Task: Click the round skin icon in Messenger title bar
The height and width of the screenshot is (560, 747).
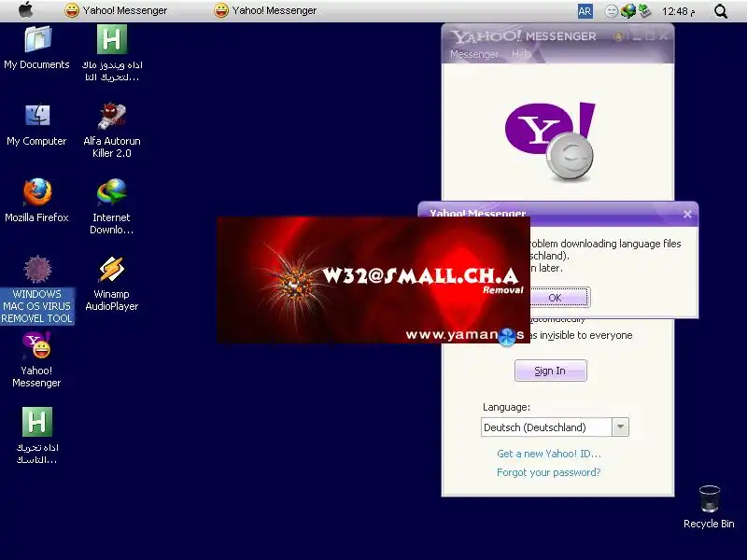Action: (x=618, y=36)
